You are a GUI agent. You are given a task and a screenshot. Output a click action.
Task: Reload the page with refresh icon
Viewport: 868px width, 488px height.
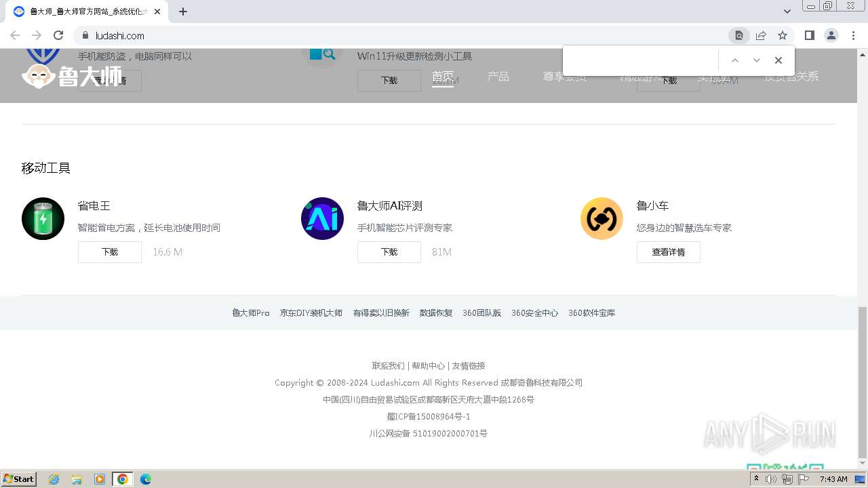pos(58,35)
